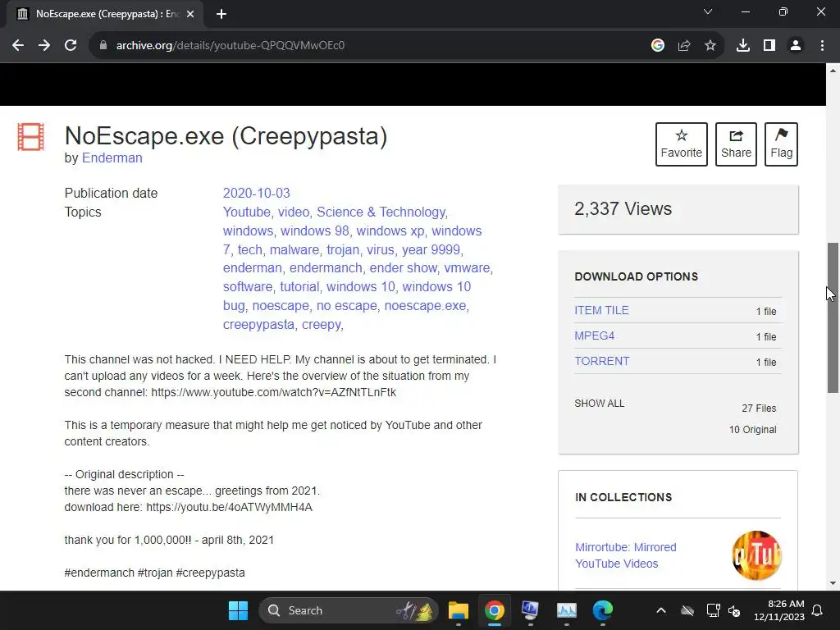Share this page via address bar icon
The image size is (840, 630).
(x=684, y=46)
